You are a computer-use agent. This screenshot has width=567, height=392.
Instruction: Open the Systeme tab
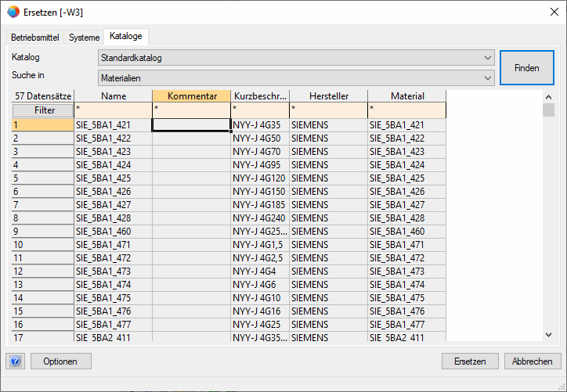click(x=85, y=38)
